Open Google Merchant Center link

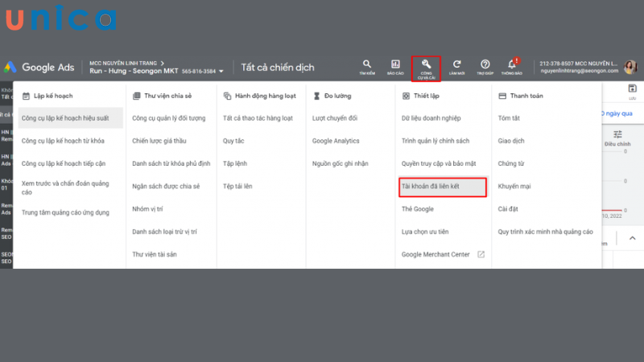click(436, 254)
